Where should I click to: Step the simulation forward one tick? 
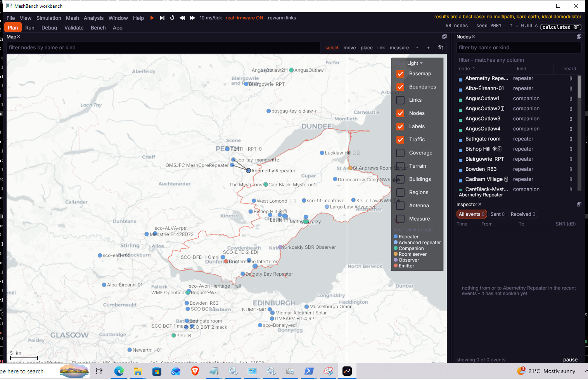point(162,18)
